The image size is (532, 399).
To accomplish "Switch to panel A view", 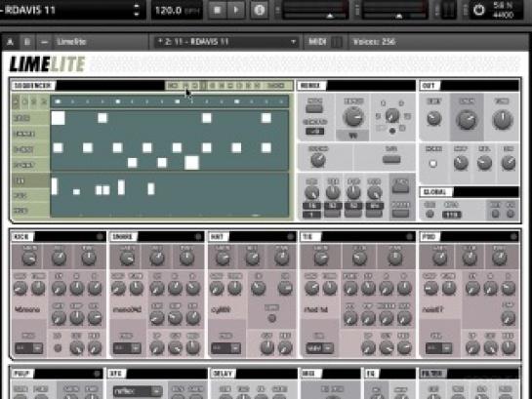I will (x=10, y=42).
